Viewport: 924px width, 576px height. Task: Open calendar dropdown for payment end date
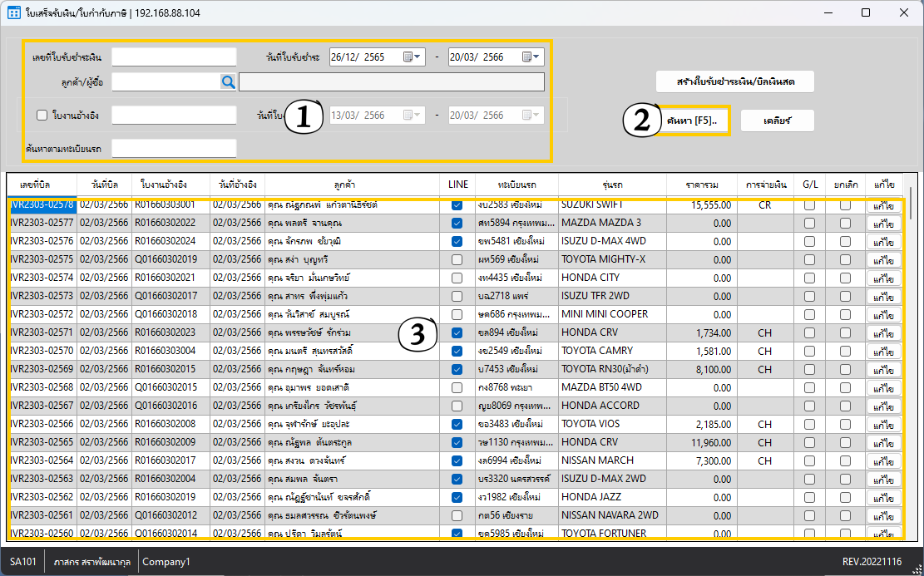tap(531, 57)
